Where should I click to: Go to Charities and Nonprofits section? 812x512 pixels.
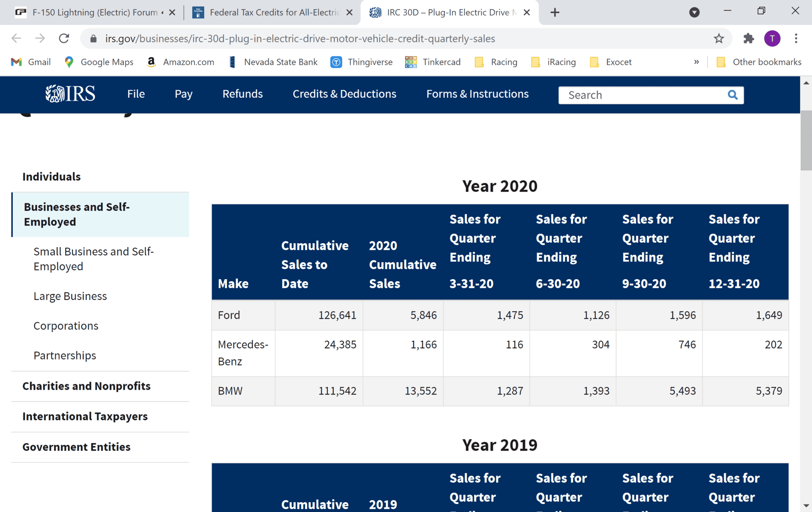tap(86, 386)
